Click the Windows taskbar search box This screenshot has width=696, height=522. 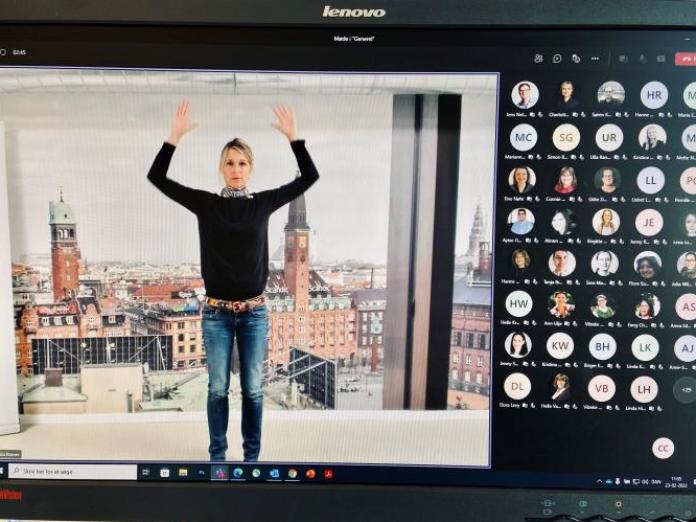(x=72, y=471)
